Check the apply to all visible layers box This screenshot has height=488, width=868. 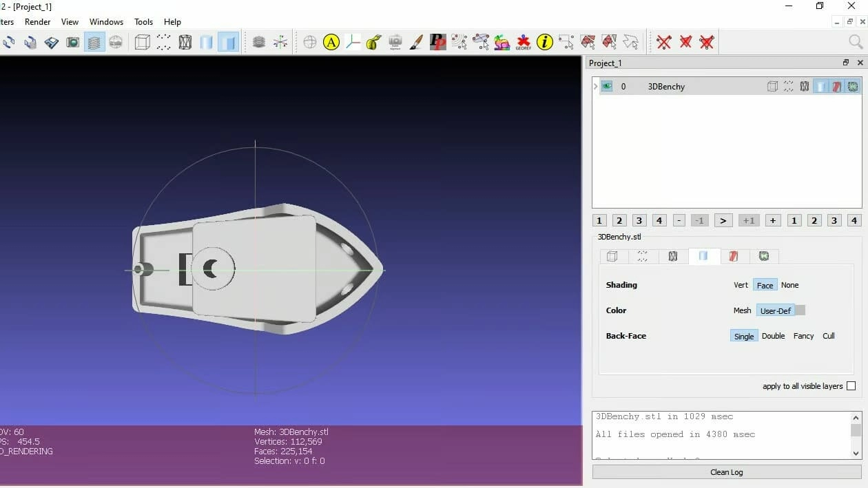[851, 386]
